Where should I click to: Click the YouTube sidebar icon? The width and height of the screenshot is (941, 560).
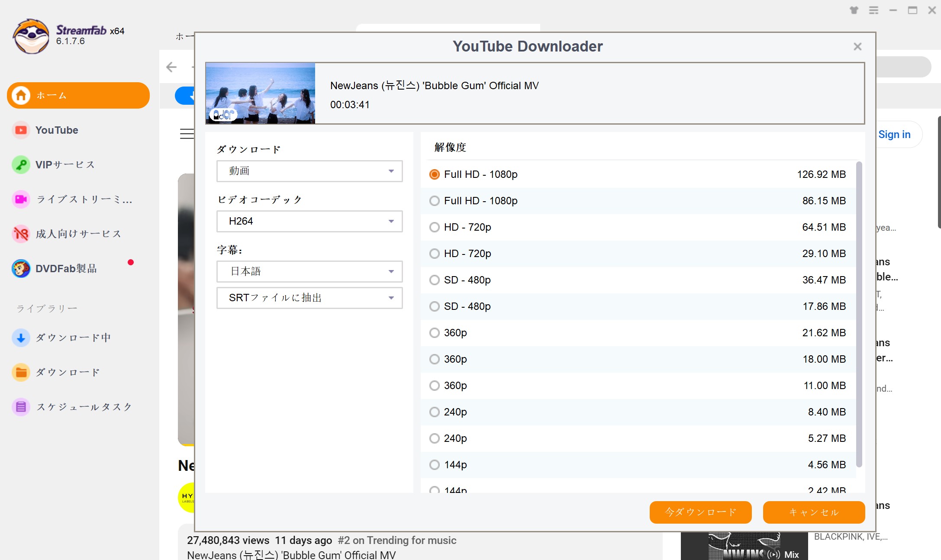[x=21, y=130]
